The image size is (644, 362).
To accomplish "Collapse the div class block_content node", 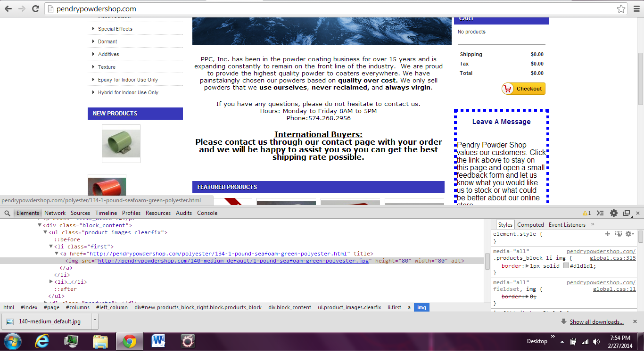I will [40, 225].
